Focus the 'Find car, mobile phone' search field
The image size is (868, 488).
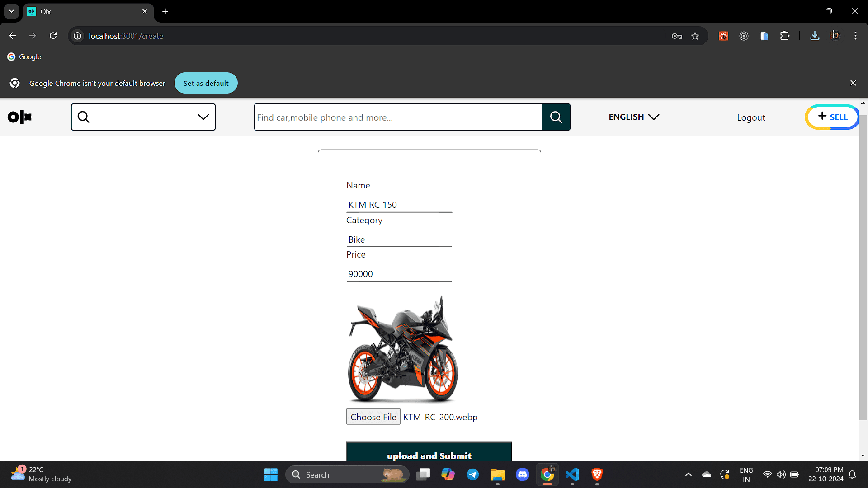(398, 117)
